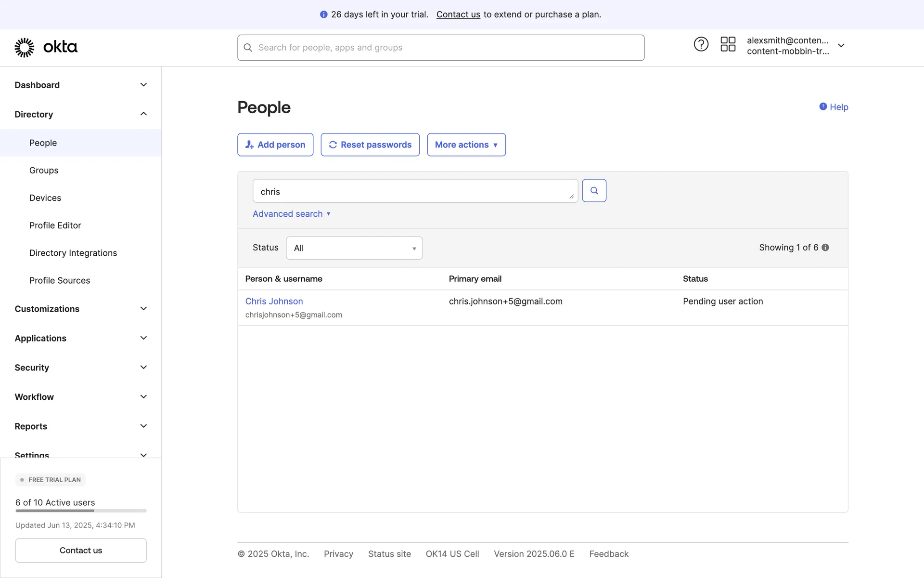
Task: Open the Status filter dropdown
Action: pyautogui.click(x=354, y=248)
